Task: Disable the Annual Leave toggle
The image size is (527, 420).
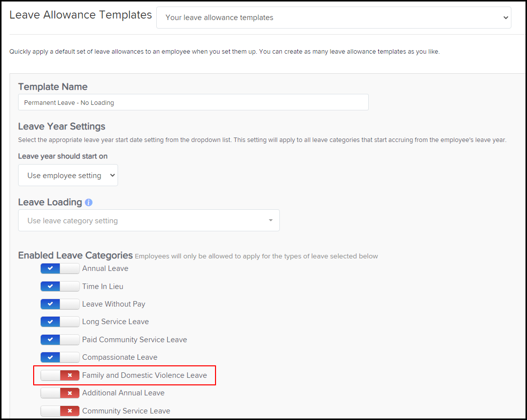Action: point(60,268)
